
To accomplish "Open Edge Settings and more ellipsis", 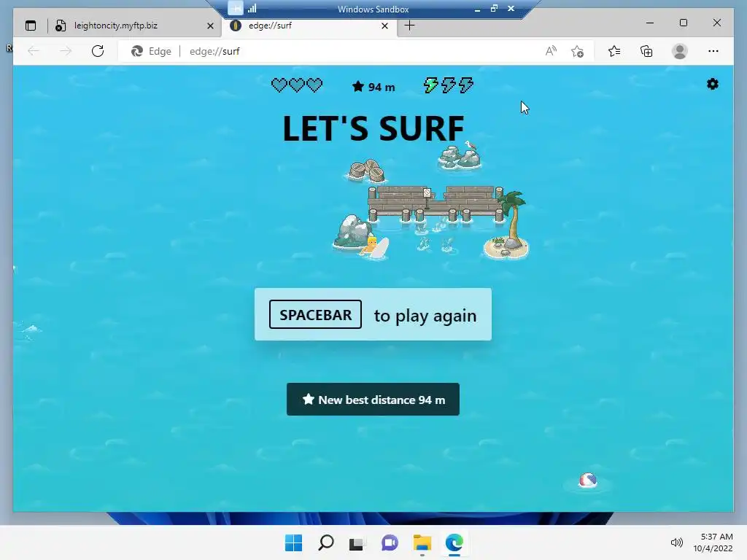I will (713, 51).
